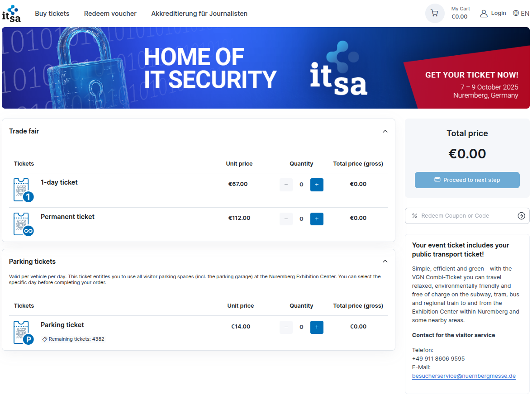This screenshot has height=395, width=532.
Task: Collapse the Parking tickets section
Action: pos(385,262)
